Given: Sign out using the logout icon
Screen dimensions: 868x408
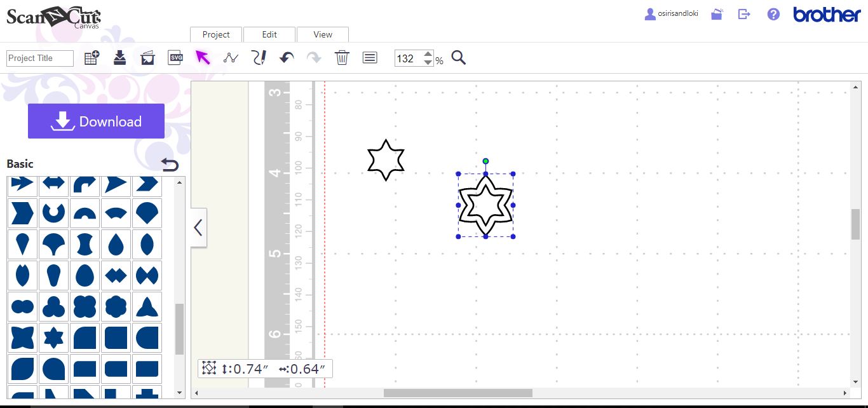Looking at the screenshot, I should 743,14.
